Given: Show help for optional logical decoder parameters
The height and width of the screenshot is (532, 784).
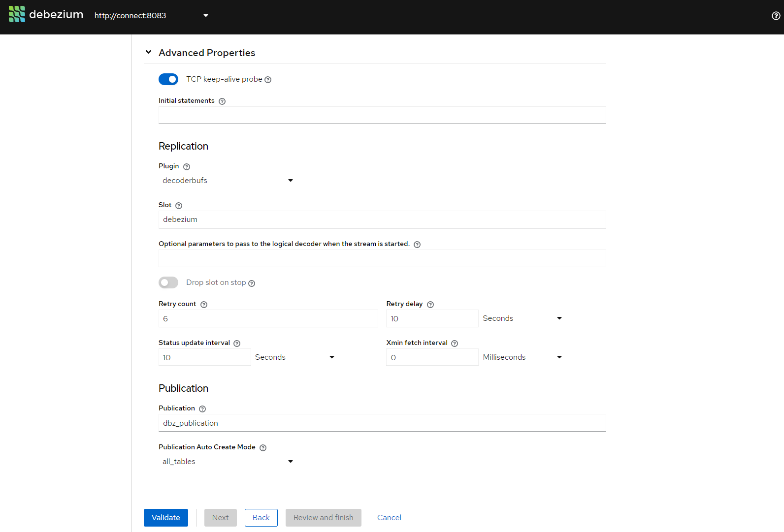Looking at the screenshot, I should coord(417,245).
